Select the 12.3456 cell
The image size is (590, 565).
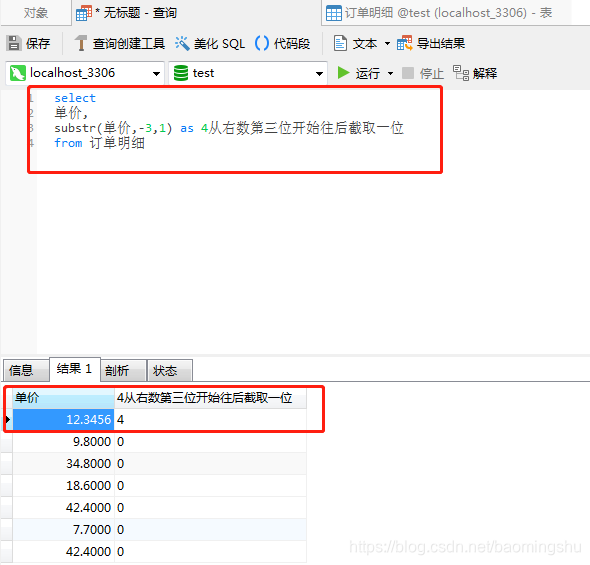(x=63, y=419)
